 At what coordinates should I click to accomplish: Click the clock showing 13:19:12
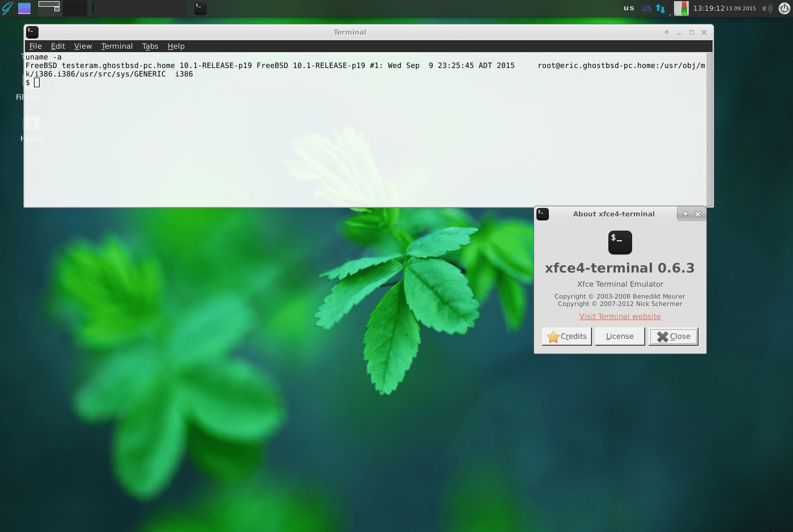pos(709,8)
